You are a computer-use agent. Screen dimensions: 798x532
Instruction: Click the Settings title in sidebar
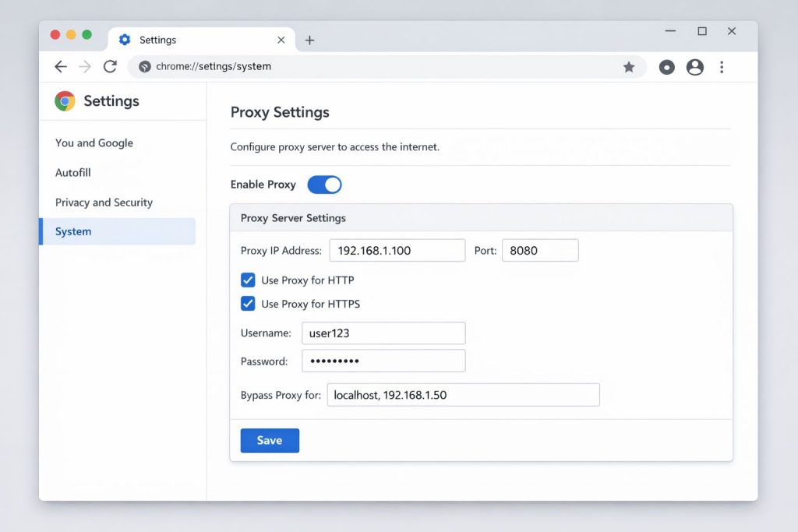[111, 101]
